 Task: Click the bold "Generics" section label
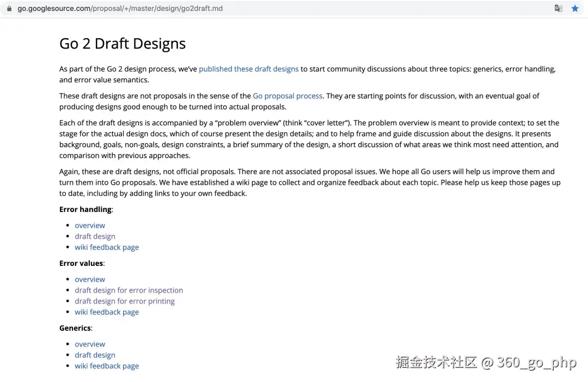[75, 329]
